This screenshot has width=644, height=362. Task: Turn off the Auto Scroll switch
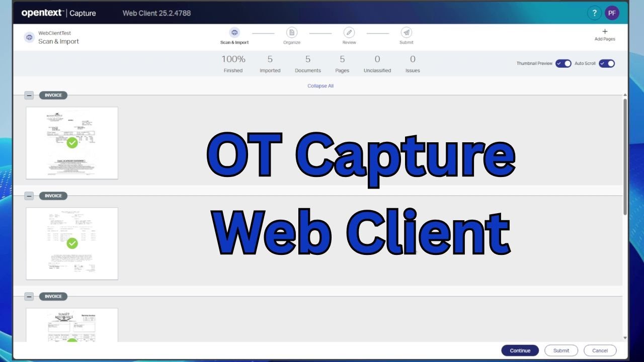(x=607, y=63)
